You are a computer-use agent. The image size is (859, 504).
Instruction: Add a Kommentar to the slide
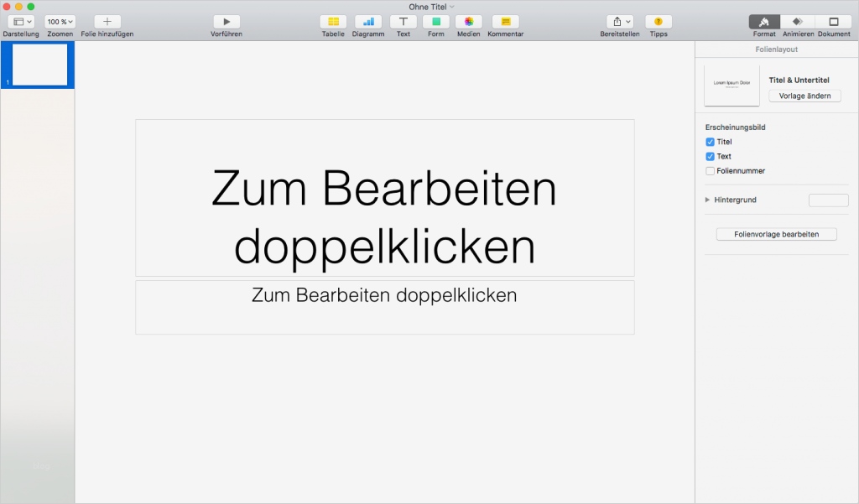pos(505,21)
